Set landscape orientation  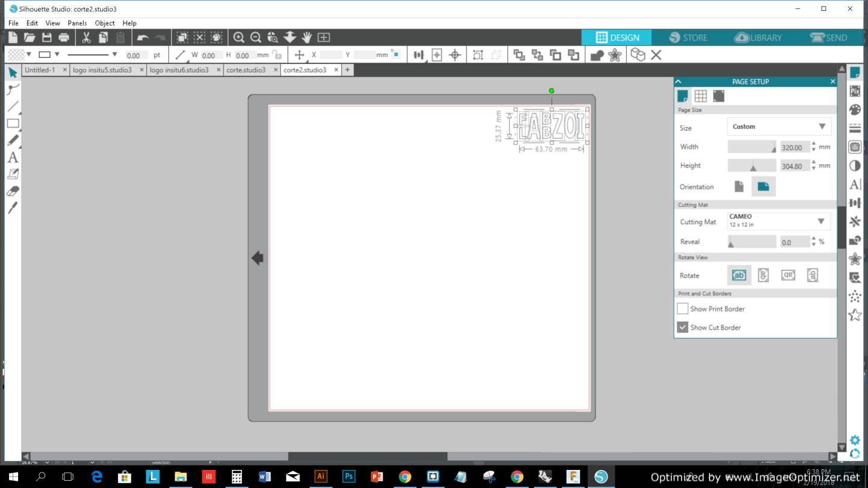coord(763,187)
